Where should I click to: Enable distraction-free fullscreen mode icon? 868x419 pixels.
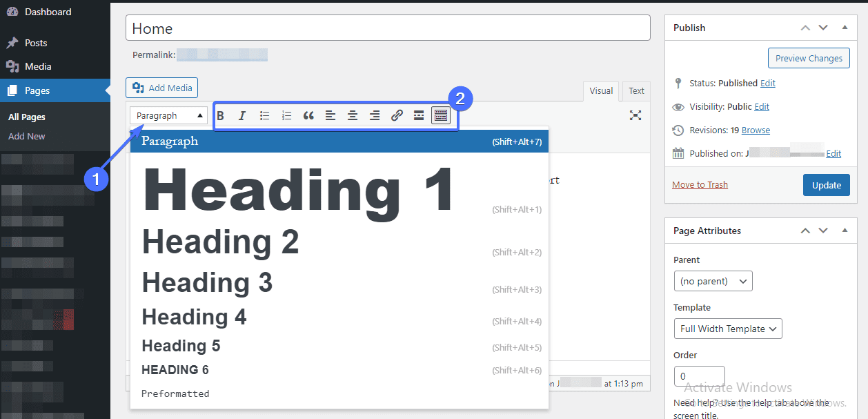(x=635, y=115)
